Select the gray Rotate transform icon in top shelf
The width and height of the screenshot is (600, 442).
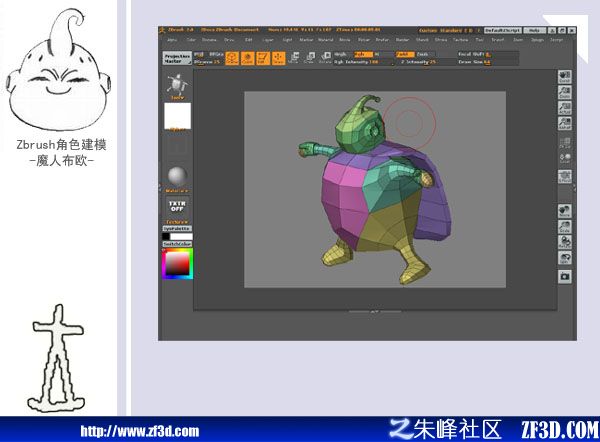(x=326, y=58)
